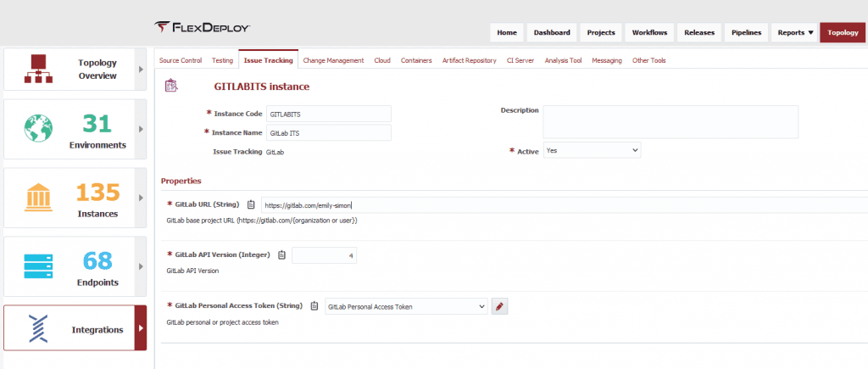Open the Artifact Repository tab
The height and width of the screenshot is (369, 868).
[469, 60]
